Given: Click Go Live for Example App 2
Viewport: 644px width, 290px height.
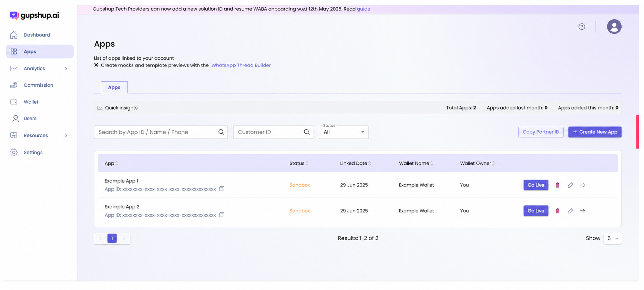Looking at the screenshot, I should tap(536, 211).
